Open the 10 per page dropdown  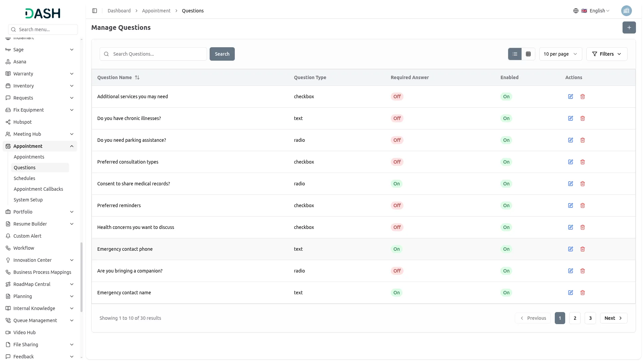(560, 54)
